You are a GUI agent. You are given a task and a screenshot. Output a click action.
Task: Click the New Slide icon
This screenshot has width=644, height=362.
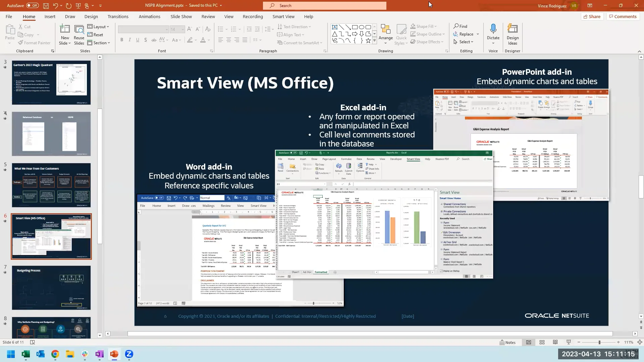point(65,29)
